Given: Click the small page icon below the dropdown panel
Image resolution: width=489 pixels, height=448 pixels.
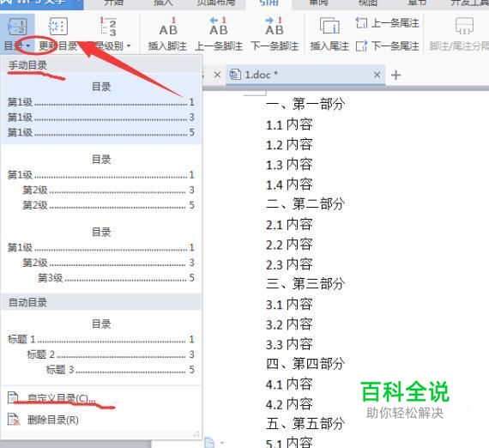Looking at the screenshot, I should (x=209, y=443).
